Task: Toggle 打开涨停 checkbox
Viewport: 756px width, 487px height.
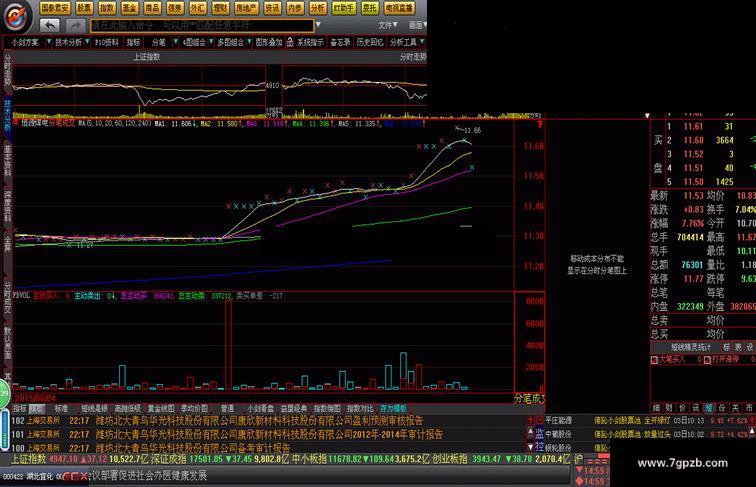Action: click(x=706, y=360)
